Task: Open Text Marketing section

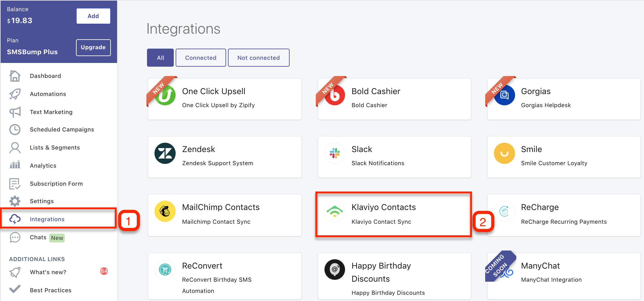Action: click(51, 112)
